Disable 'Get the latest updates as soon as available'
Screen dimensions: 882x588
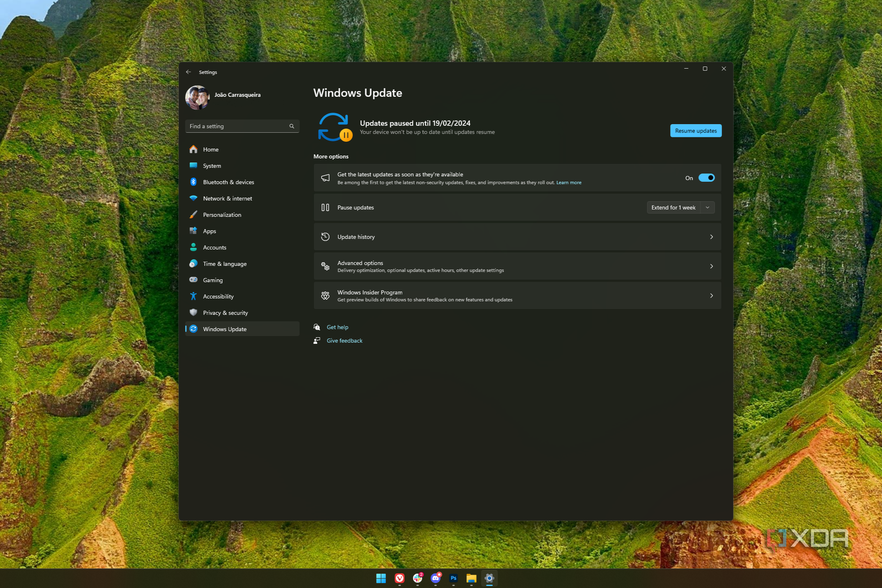[706, 177]
